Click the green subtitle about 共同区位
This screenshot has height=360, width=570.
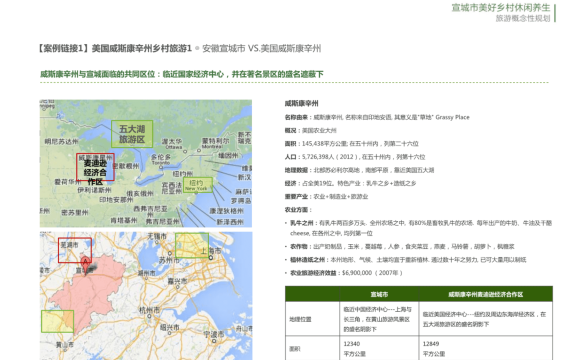pyautogui.click(x=181, y=74)
